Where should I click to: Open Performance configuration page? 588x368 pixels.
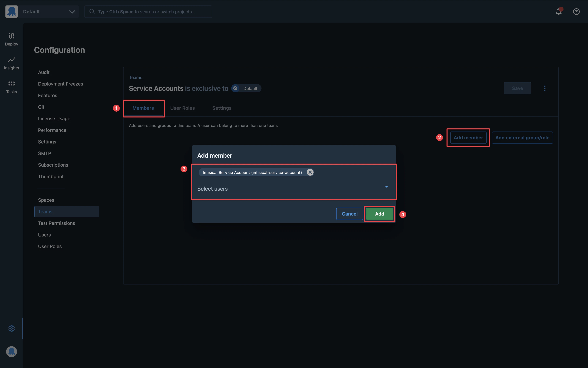(52, 130)
